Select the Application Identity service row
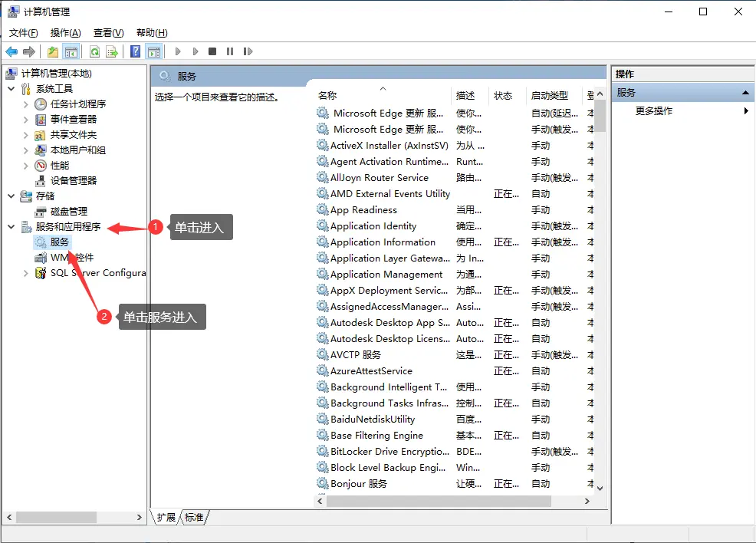756x543 pixels. pyautogui.click(x=455, y=226)
